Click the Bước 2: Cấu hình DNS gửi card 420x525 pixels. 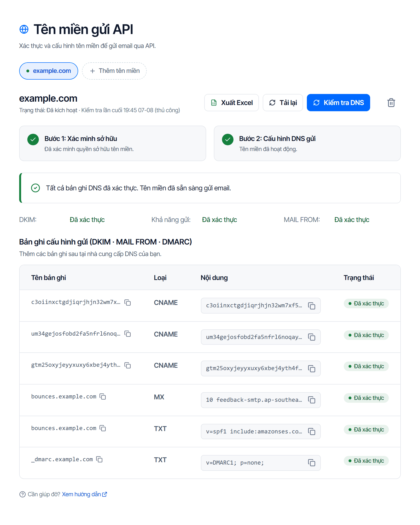[307, 143]
